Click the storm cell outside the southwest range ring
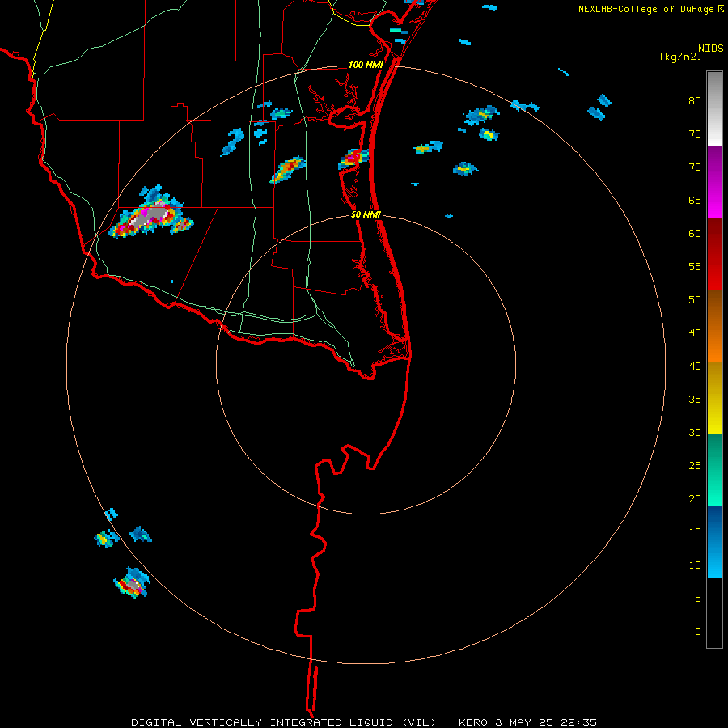728x728 pixels. pos(133,582)
